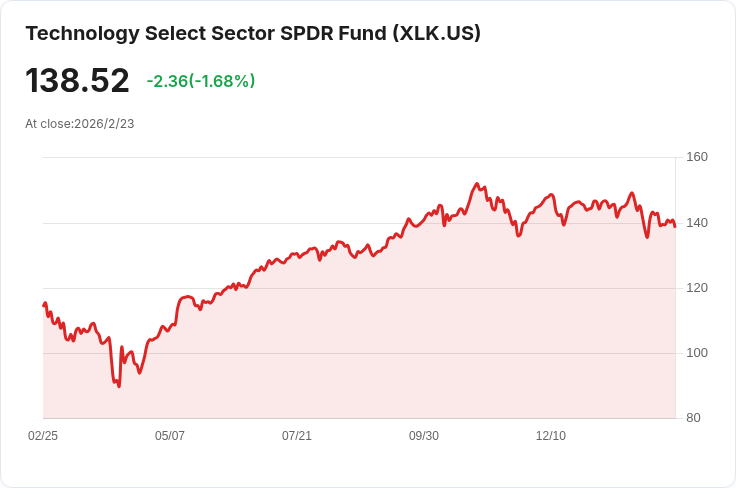Click the 07/21 date axis label
The height and width of the screenshot is (488, 736).
click(297, 436)
